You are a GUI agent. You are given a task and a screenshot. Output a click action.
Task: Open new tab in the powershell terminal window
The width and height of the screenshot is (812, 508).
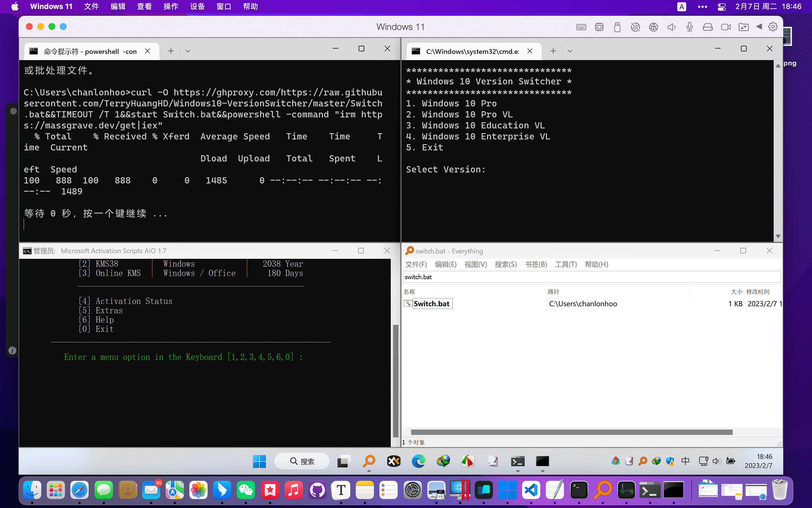[171, 51]
